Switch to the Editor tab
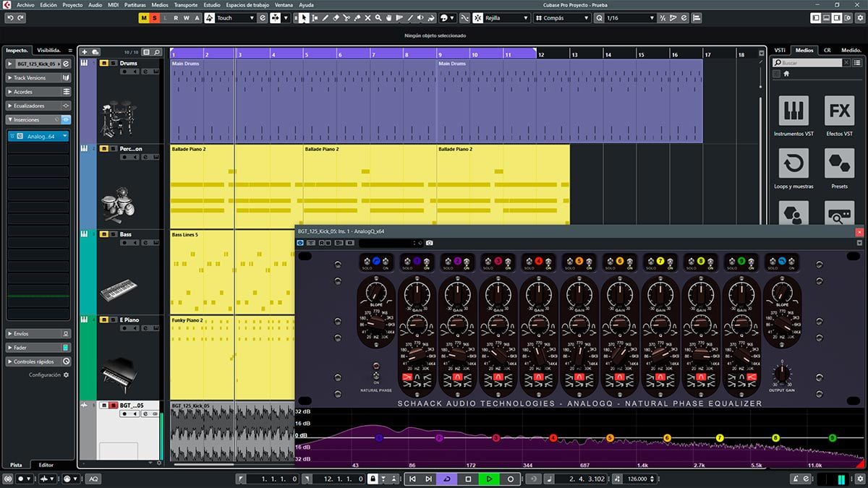 click(x=46, y=465)
